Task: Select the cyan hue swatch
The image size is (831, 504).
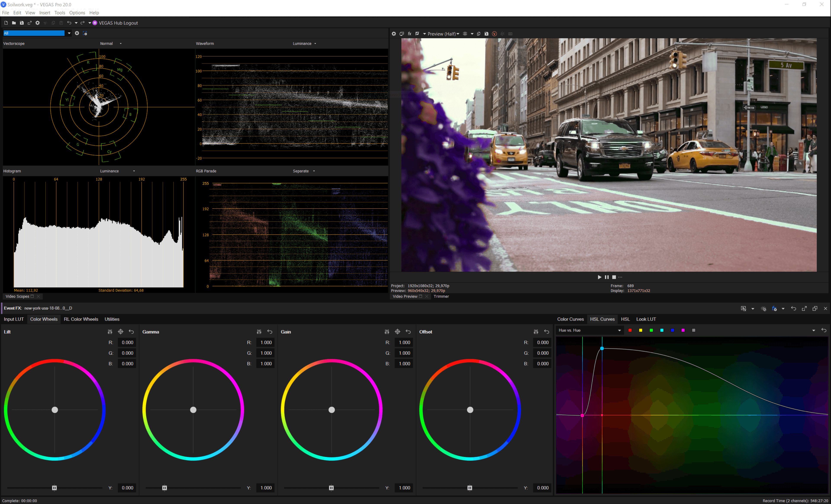Action: [662, 330]
